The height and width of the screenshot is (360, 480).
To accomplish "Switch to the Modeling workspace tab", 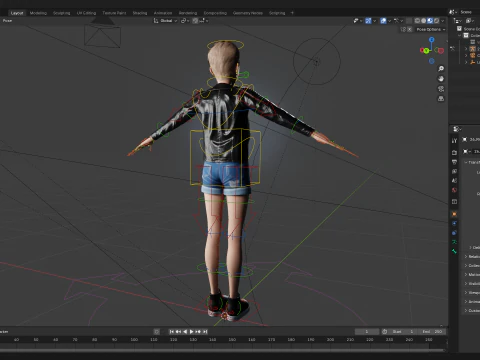I will (38, 13).
